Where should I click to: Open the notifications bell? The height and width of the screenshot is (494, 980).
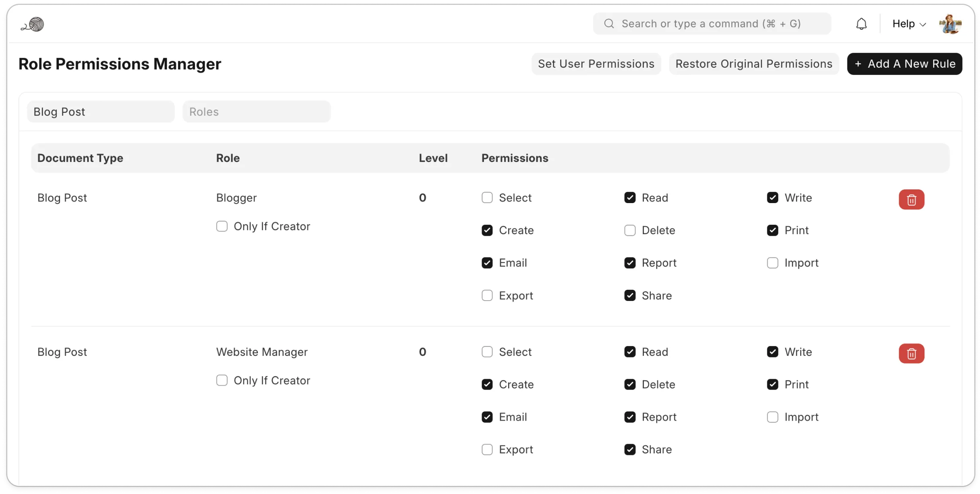point(861,24)
